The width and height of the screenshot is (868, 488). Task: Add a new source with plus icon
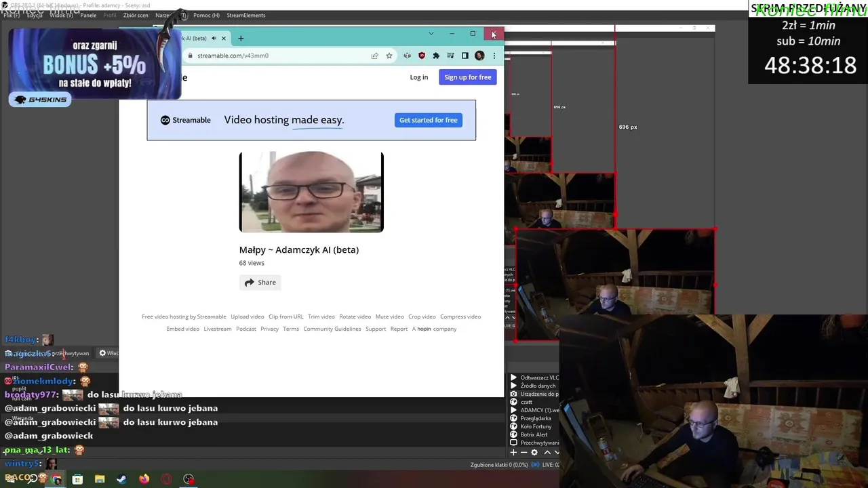pyautogui.click(x=513, y=452)
